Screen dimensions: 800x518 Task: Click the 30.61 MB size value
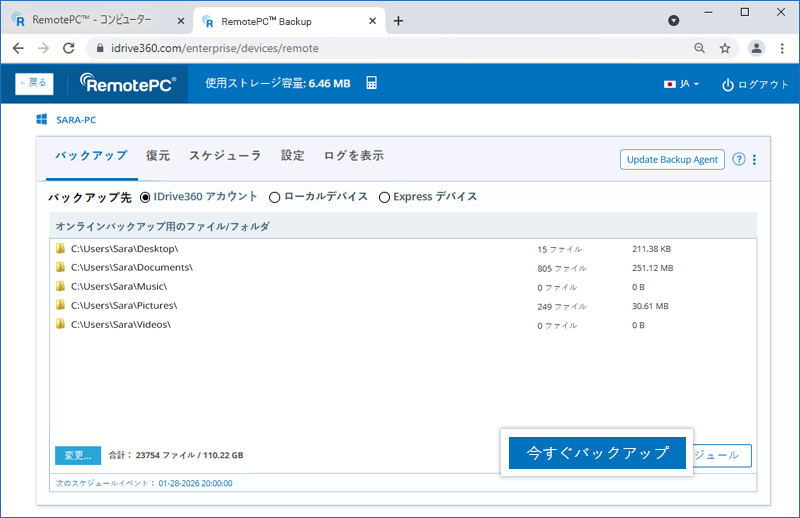(x=650, y=306)
